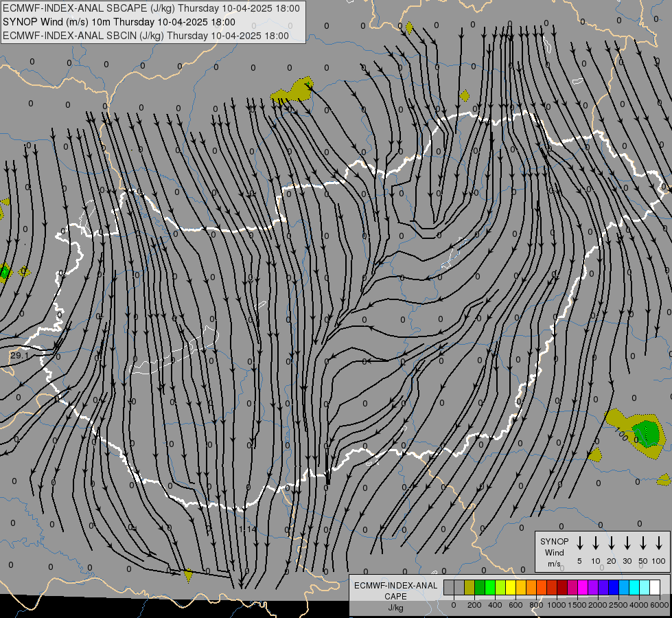This screenshot has width=672, height=618.
Task: Click the 10 m/s wind arrow in legend
Action: tap(596, 543)
